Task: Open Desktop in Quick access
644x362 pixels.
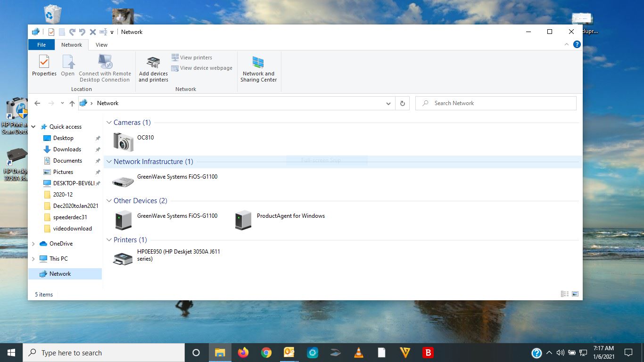Action: click(x=63, y=138)
